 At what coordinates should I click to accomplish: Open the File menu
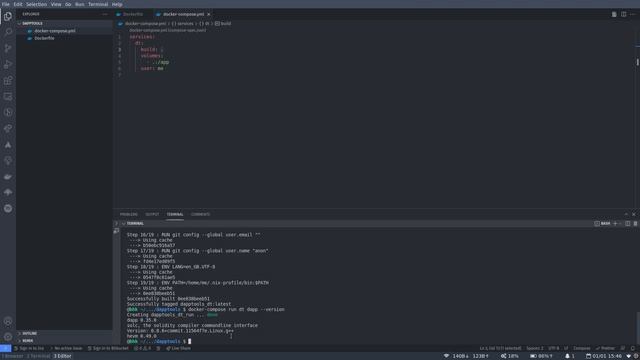click(6, 4)
